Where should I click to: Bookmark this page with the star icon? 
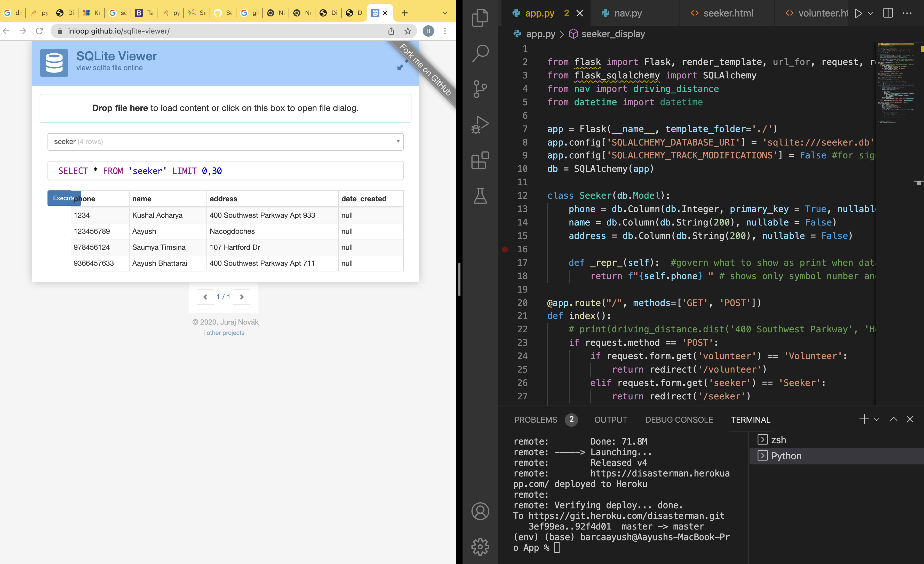pyautogui.click(x=408, y=31)
